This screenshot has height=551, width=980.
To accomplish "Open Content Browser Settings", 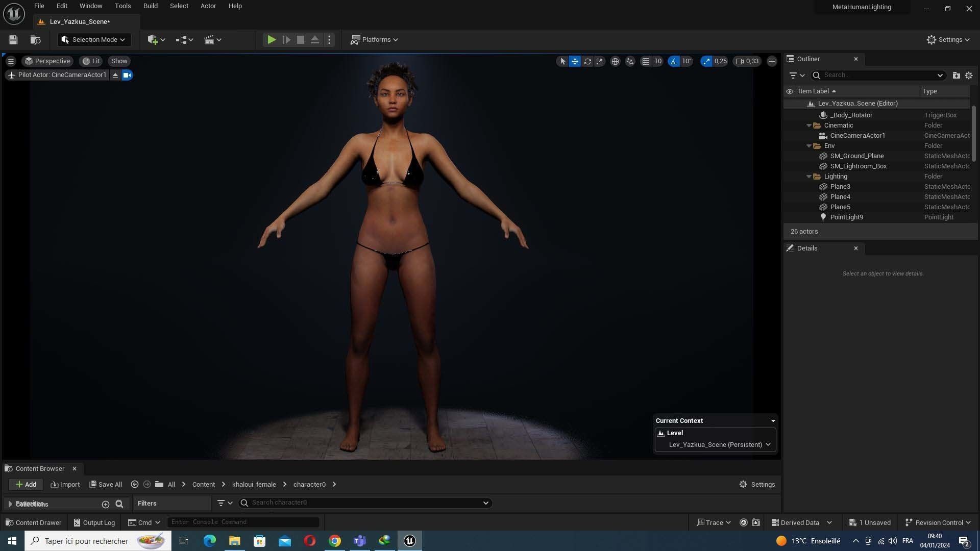I will [757, 485].
